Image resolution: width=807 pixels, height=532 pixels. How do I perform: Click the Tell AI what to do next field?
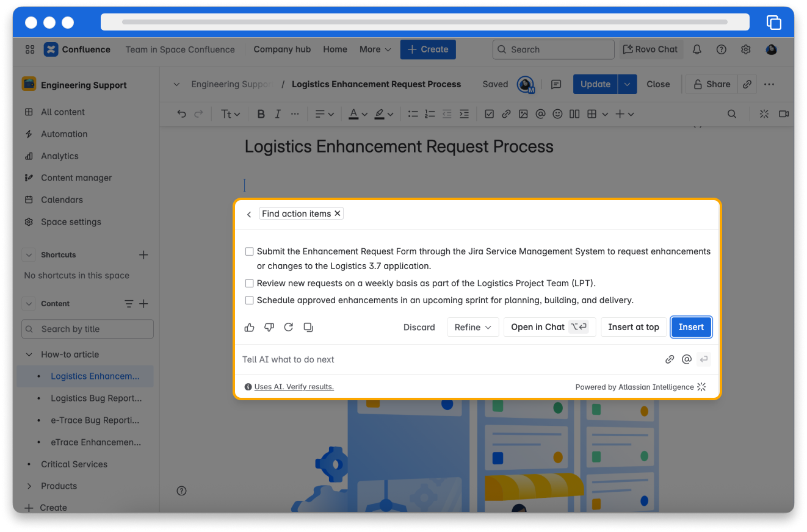click(x=449, y=359)
